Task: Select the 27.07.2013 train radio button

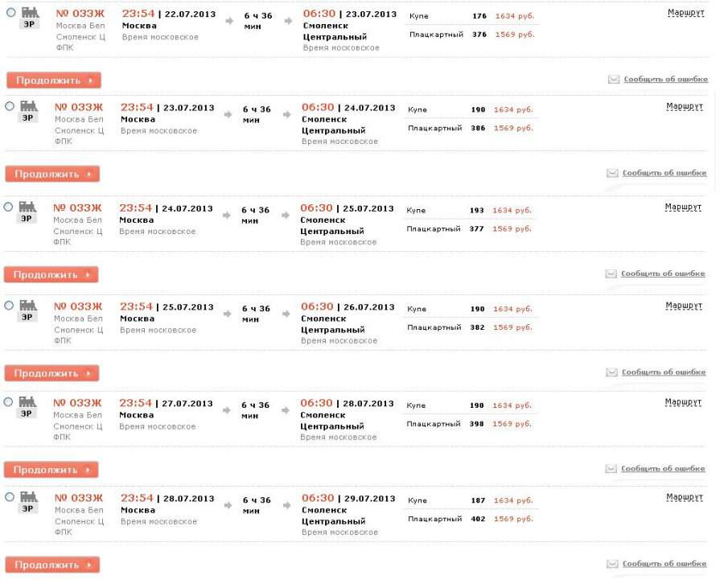Action: (8, 402)
